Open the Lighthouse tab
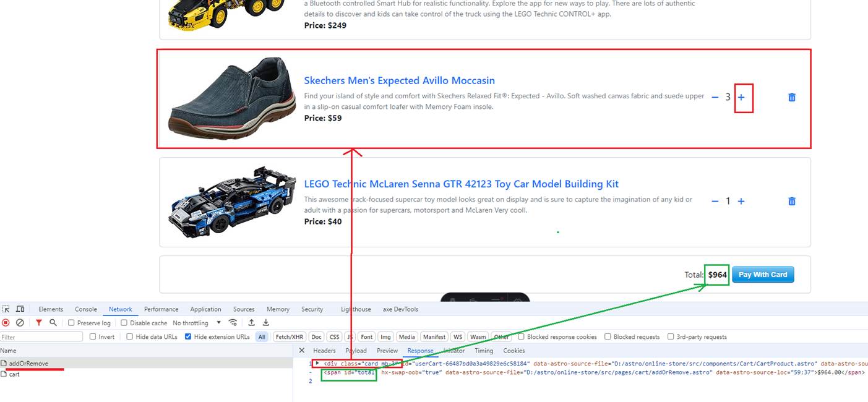Viewport: 868px width, 402px height. 356,309
